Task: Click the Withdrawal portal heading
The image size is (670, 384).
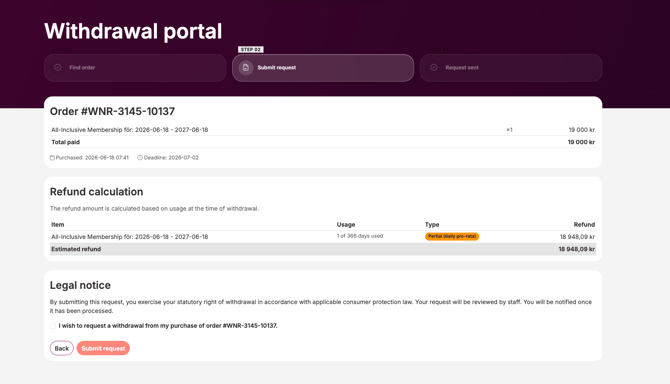Action: coord(133,31)
